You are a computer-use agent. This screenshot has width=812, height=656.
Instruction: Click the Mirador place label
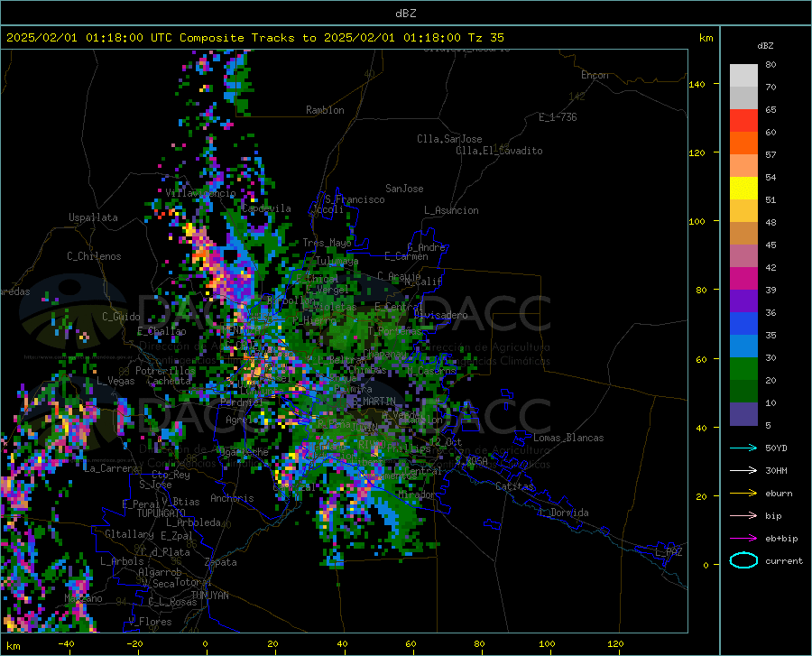[416, 495]
